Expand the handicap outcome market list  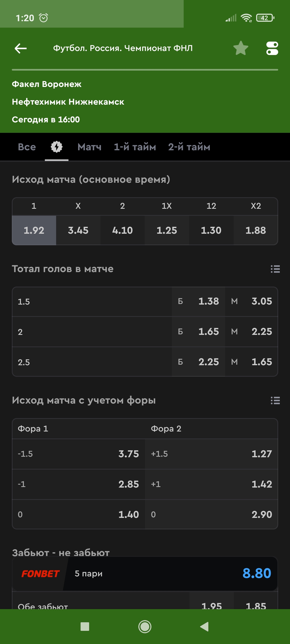[275, 400]
